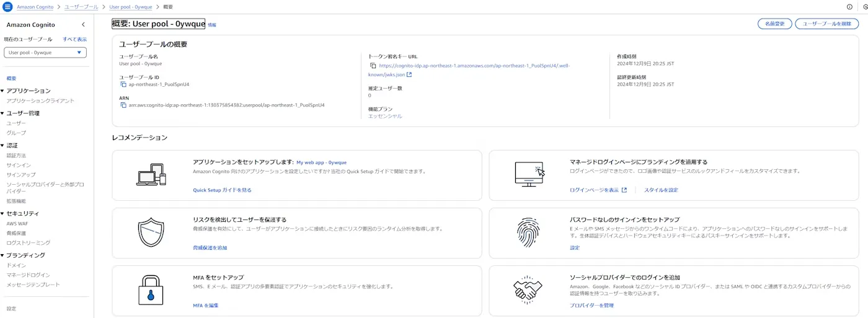Viewport: 868px width, 318px height.
Task: Click the info circle icon at top right
Action: [849, 7]
